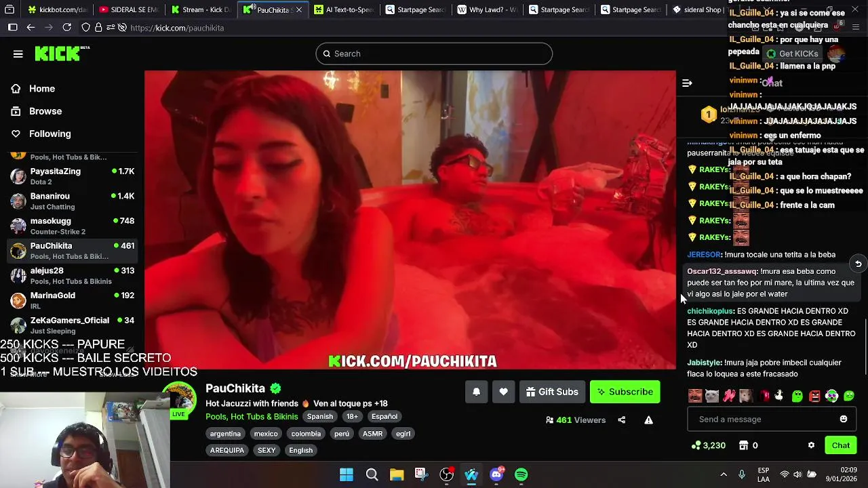The width and height of the screenshot is (868, 488).
Task: Open MarinaGold channel in sidebar
Action: pos(73,300)
